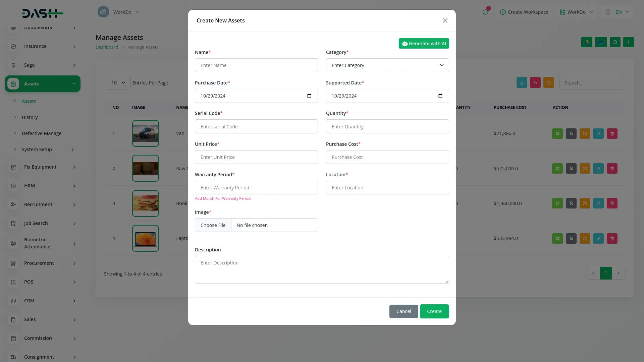Click the green plus icon in top right

(x=628, y=42)
